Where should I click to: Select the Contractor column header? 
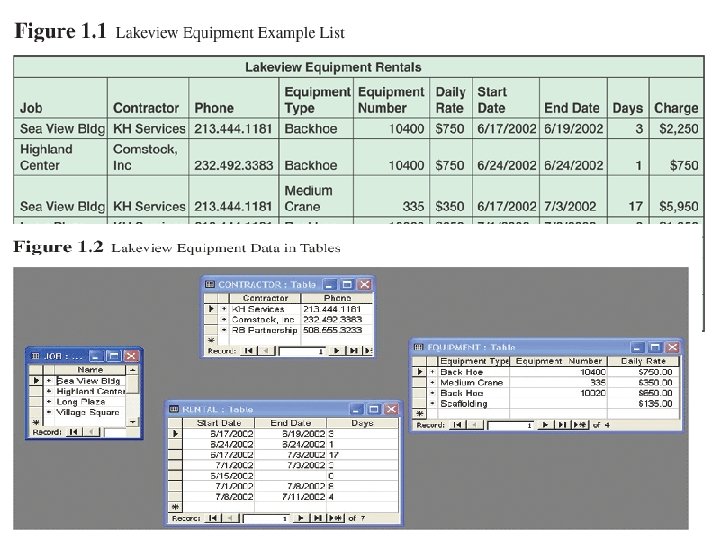(265, 298)
